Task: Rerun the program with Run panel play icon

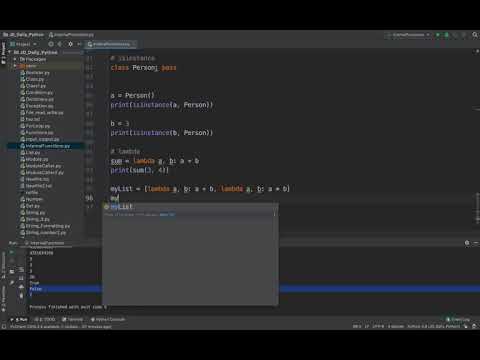Action: (12, 252)
